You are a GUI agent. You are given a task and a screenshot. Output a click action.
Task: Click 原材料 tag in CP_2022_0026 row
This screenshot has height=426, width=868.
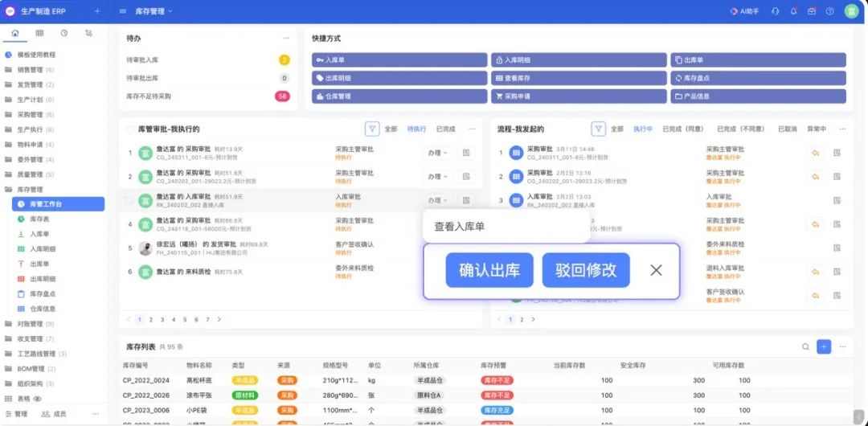[244, 395]
